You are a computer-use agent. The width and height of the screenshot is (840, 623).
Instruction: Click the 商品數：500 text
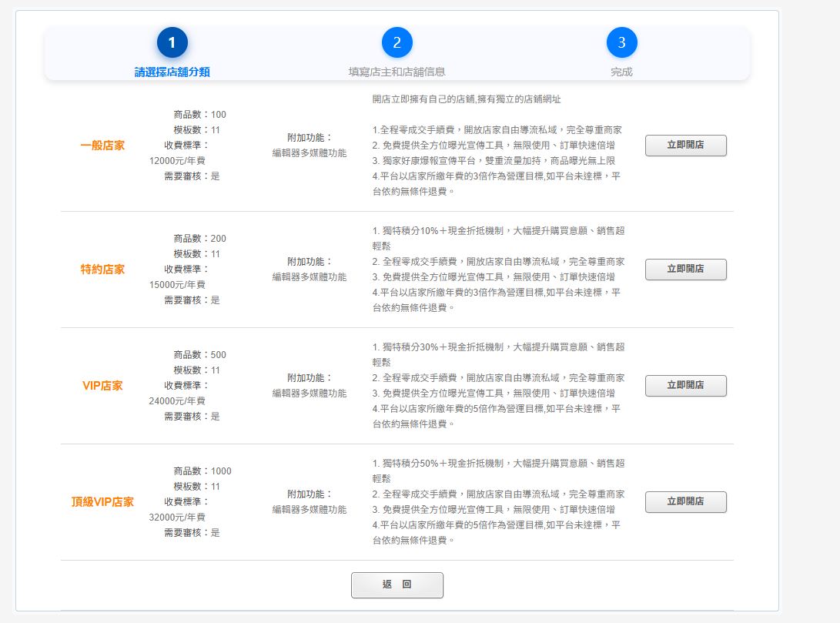pyautogui.click(x=200, y=354)
